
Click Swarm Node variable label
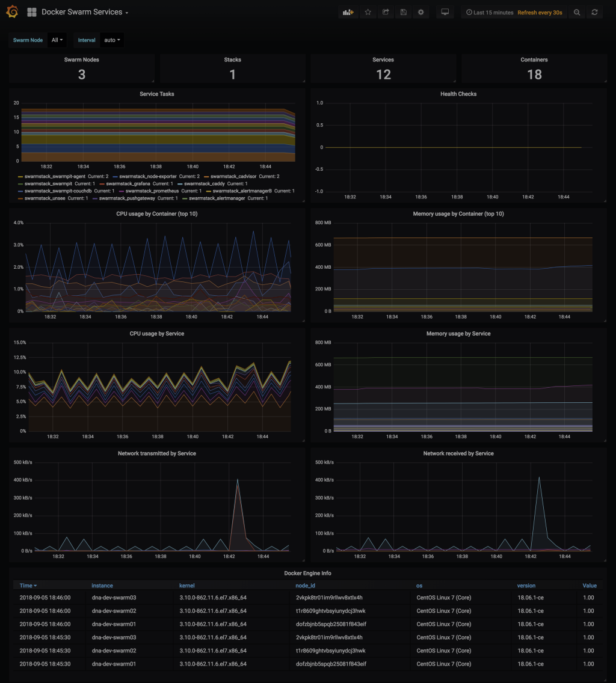tap(28, 40)
